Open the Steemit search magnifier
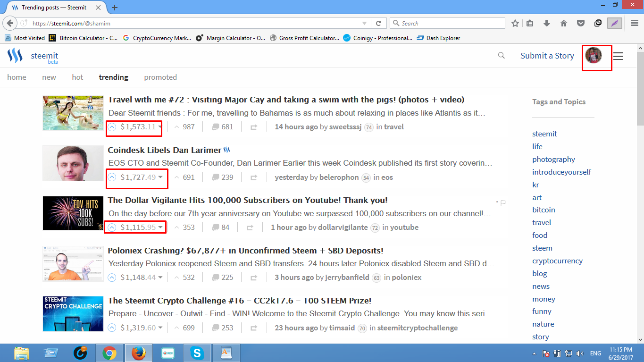 [502, 56]
